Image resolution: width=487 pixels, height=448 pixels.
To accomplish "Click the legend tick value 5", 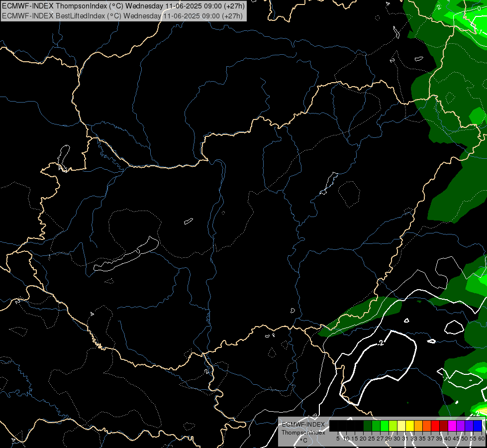I will point(338,439).
